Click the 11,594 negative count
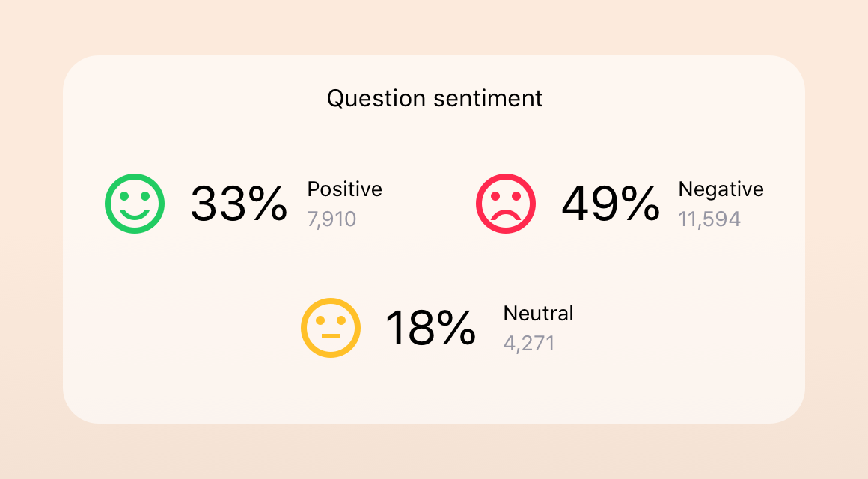The image size is (868, 479). point(709,219)
